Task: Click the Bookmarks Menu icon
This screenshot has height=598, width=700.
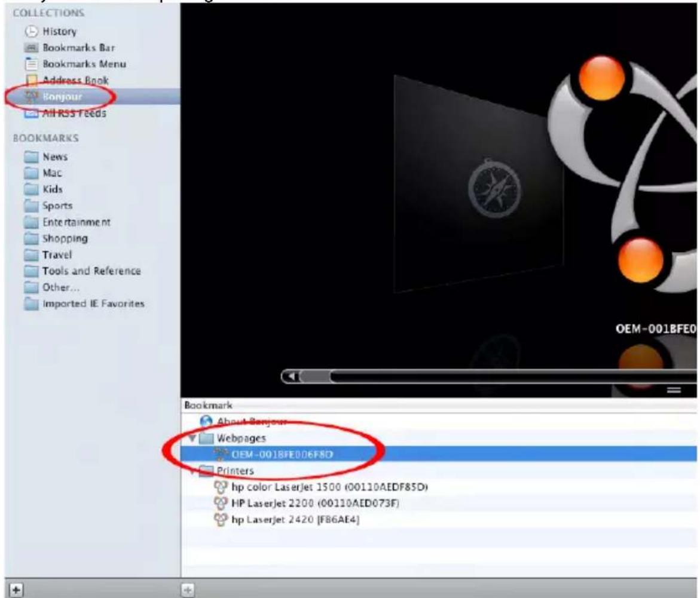Action: (31, 64)
